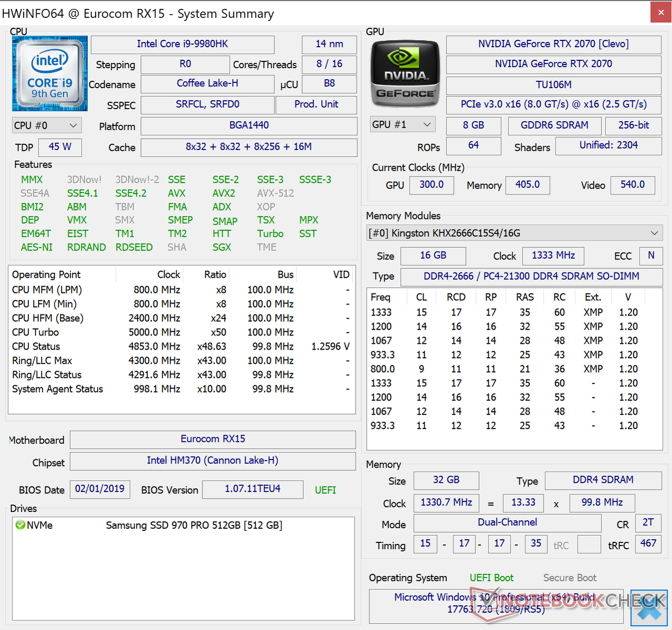Close the System Summary window

pos(661,13)
